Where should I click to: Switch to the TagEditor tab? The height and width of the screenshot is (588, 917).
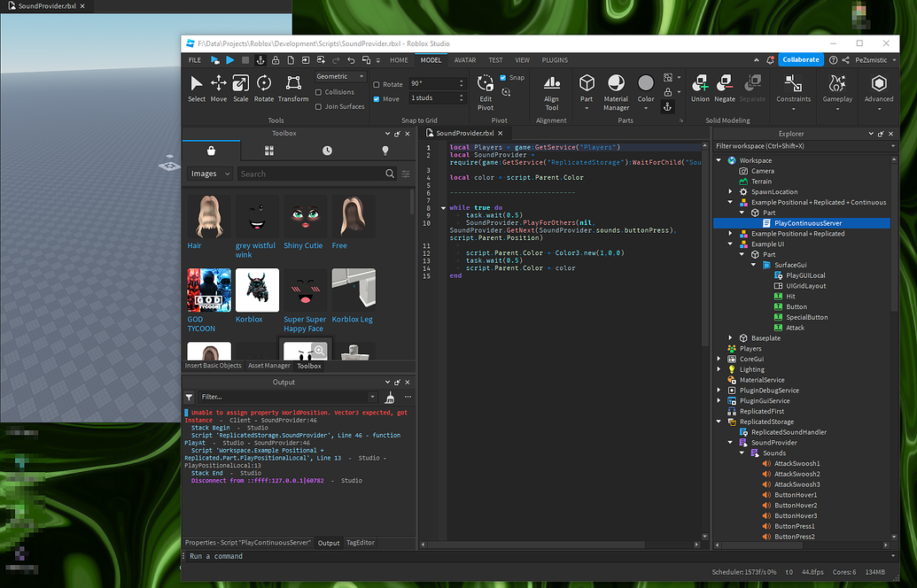point(361,543)
